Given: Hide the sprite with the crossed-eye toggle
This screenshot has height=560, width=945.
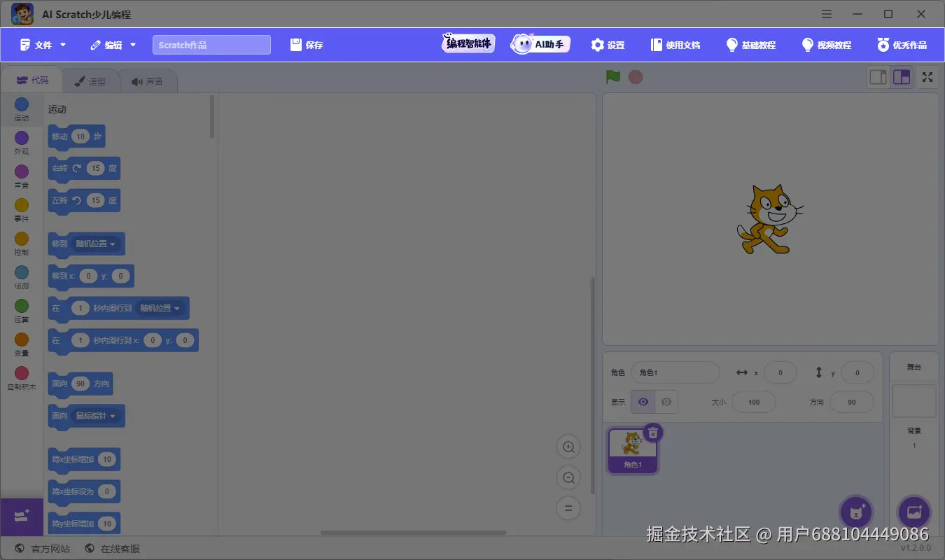Looking at the screenshot, I should click(666, 401).
